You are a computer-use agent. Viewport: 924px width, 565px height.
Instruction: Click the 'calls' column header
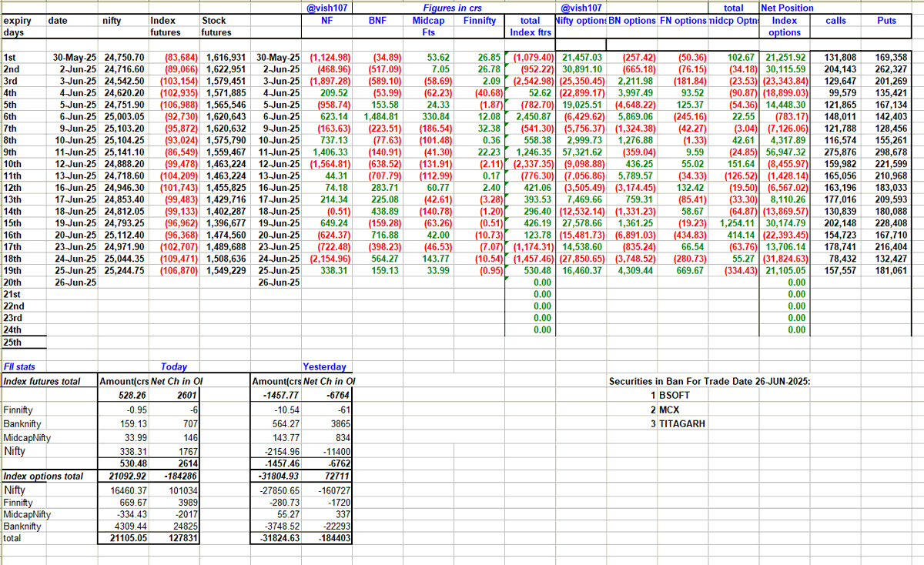835,21
